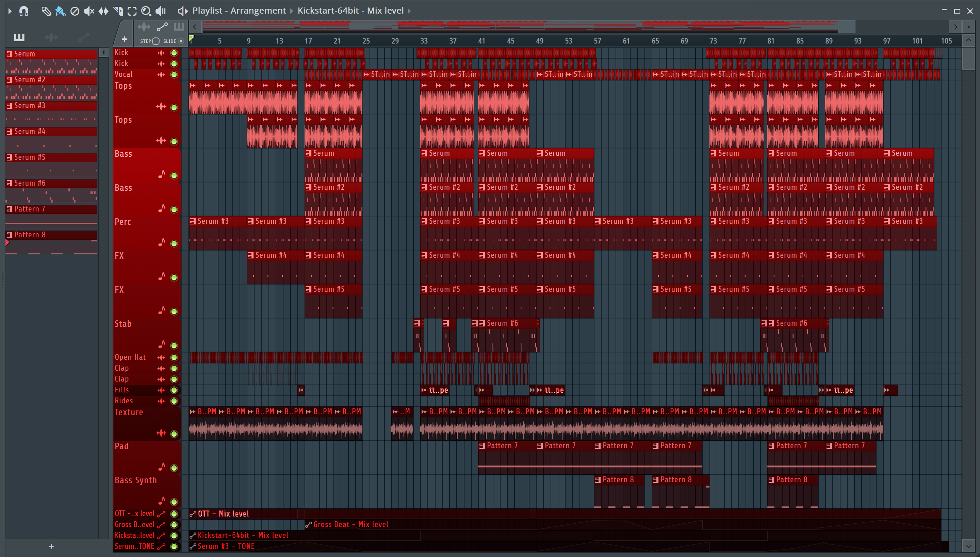Click the green playhead start marker
980x557 pixels.
[191, 39]
